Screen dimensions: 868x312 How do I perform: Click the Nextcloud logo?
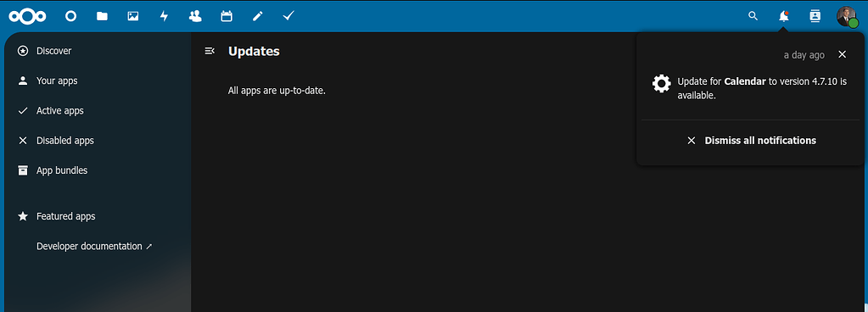click(27, 16)
